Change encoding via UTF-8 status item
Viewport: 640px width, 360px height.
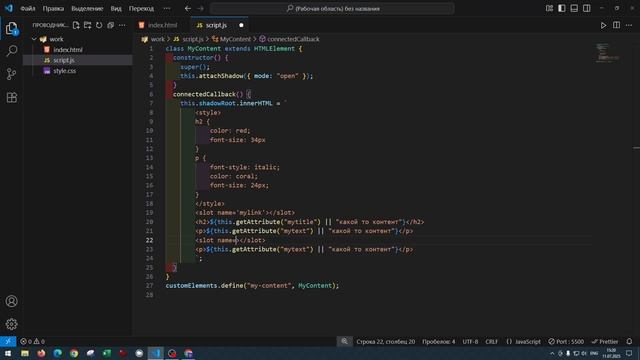point(470,341)
